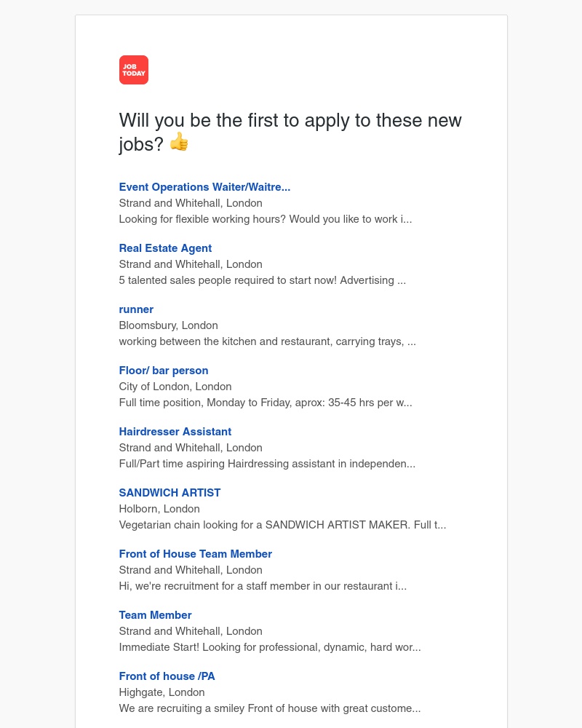Click the '5 talented sales people' description
Image resolution: width=582 pixels, height=728 pixels.
[263, 280]
